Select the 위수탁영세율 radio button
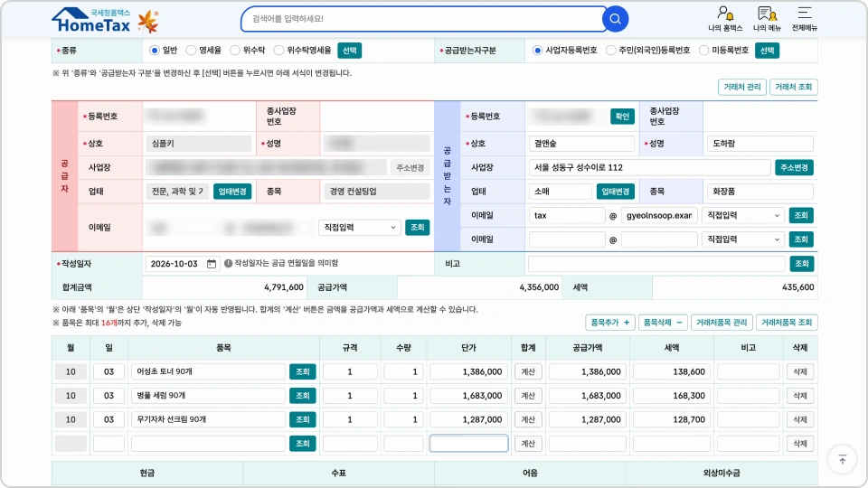This screenshot has width=868, height=488. [x=279, y=51]
